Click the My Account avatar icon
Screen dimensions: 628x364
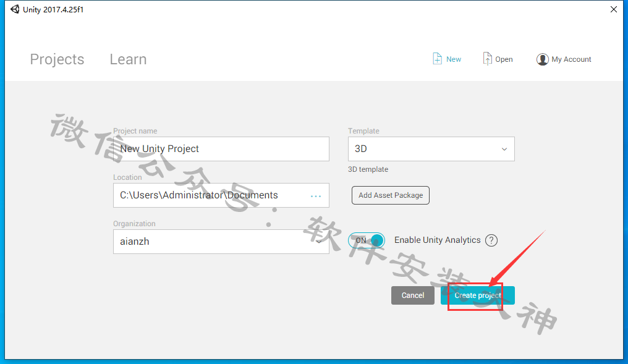click(x=542, y=59)
